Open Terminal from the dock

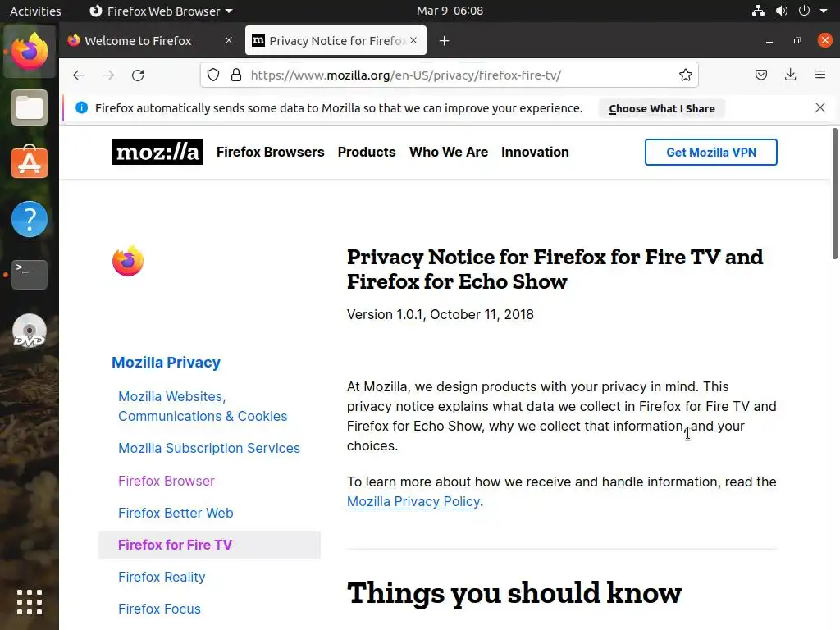pos(30,274)
